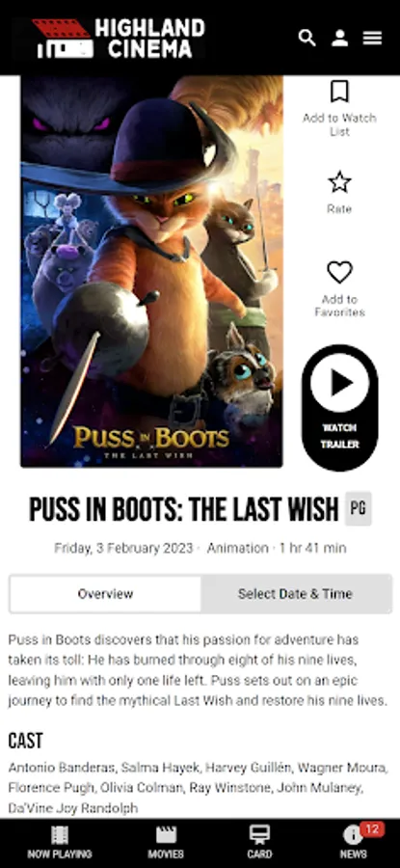Tap the bookmark Add to Watch List icon
The height and width of the screenshot is (868, 400).
[x=339, y=92]
